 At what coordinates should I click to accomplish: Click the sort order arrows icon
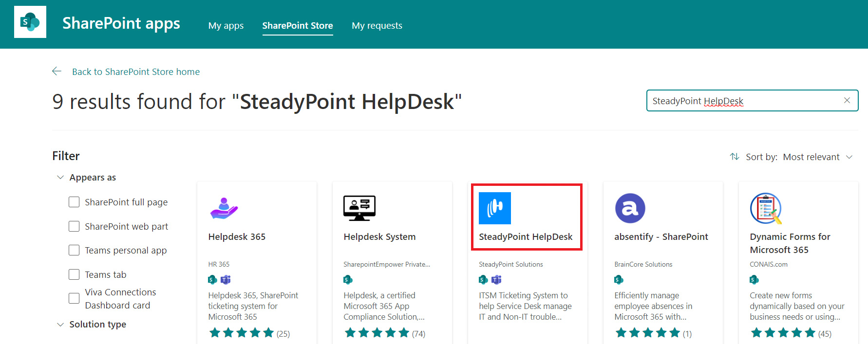click(x=735, y=157)
